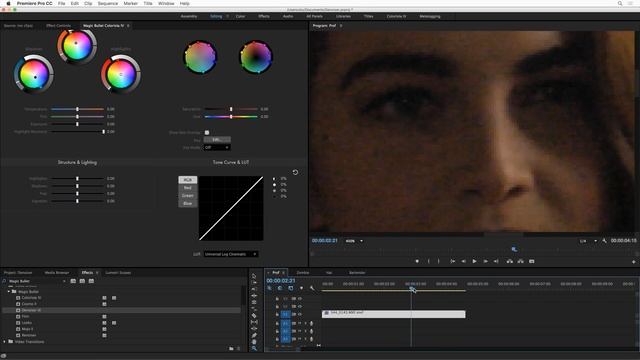Filter effects by YUV icon
The height and width of the screenshot is (360, 640).
pyautogui.click(x=91, y=281)
